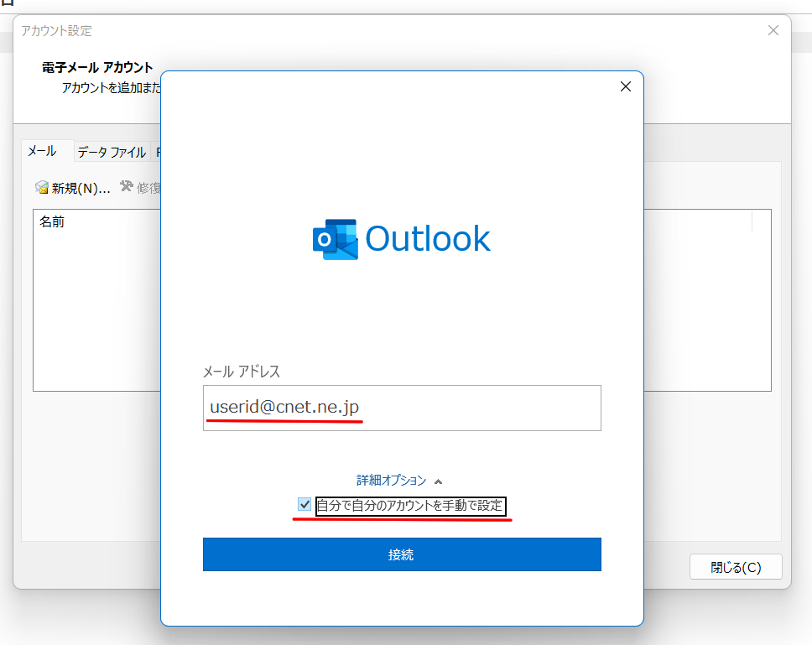Click the 接続 connect button
Image resolution: width=812 pixels, height=645 pixels.
pyautogui.click(x=402, y=554)
